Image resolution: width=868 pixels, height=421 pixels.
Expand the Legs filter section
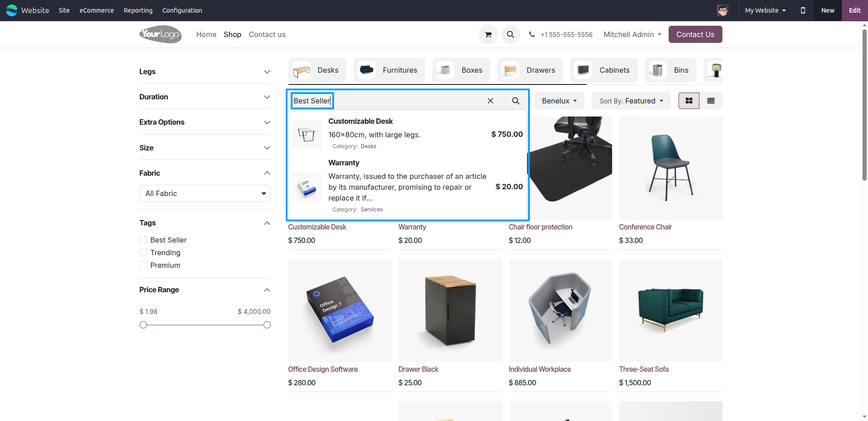pos(205,71)
